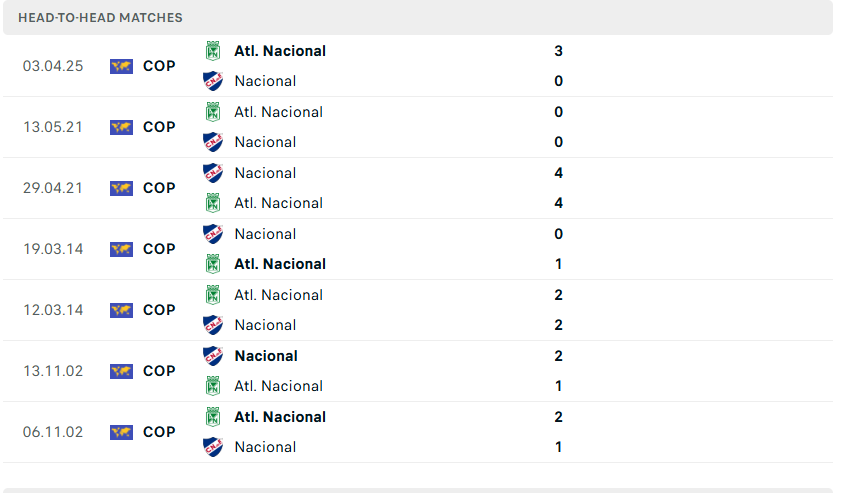Image resolution: width=844 pixels, height=493 pixels.
Task: Click Atl. Nacional crest in 06.11.02 match
Action: 212,417
